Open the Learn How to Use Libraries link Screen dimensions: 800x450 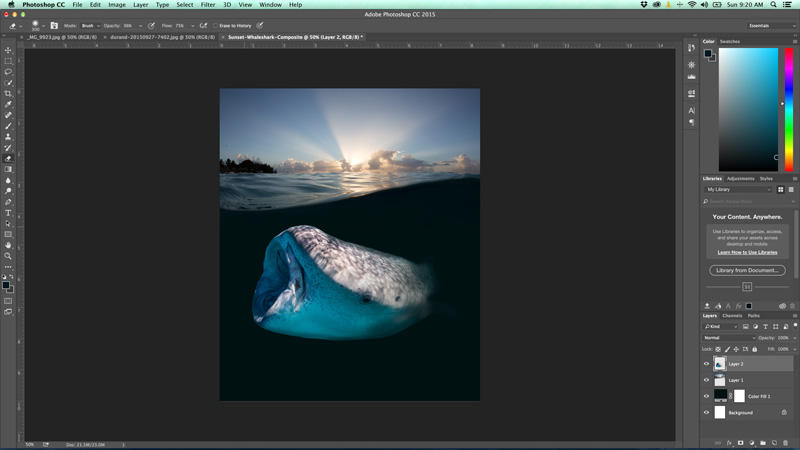747,252
